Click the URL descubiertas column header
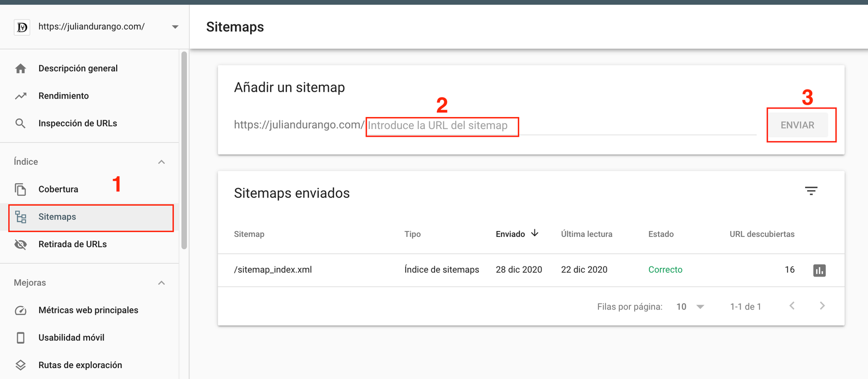868x379 pixels. tap(762, 234)
